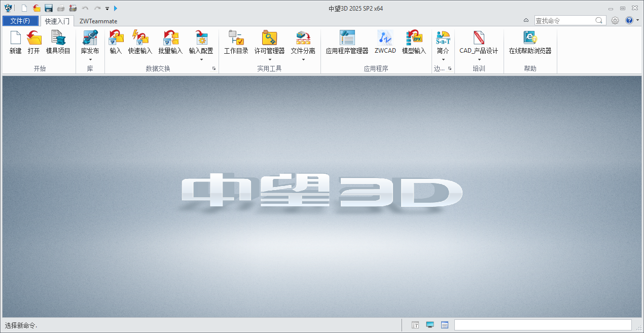Collapse the ribbon with the up chevron

(x=526, y=20)
